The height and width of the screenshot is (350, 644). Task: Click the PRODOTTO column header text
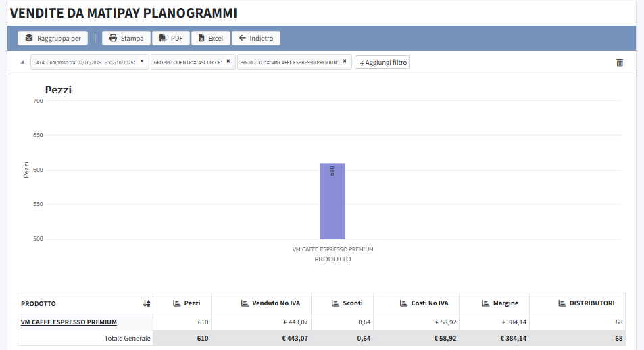[x=39, y=303]
